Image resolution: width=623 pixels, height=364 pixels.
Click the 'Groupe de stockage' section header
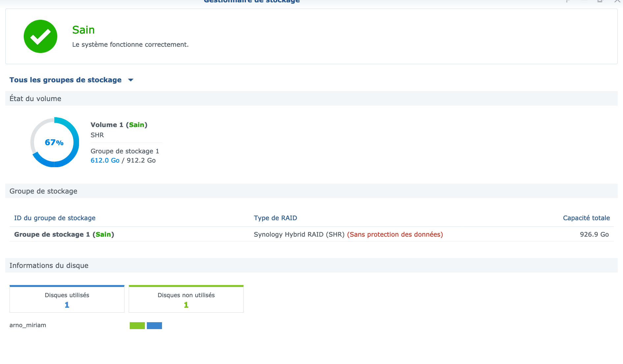311,191
